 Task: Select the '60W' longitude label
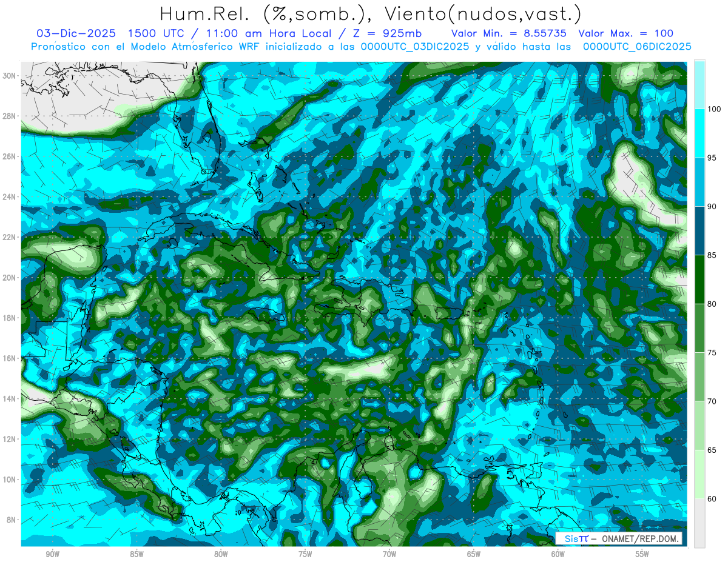[558, 555]
